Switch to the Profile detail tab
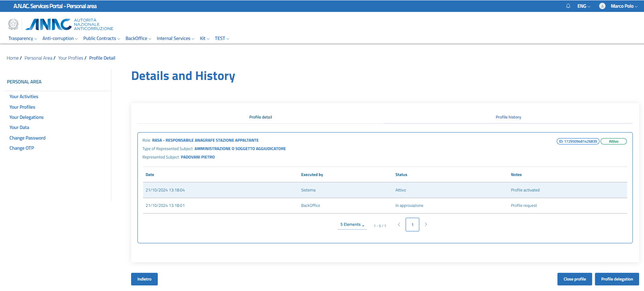This screenshot has width=644, height=291. point(260,117)
